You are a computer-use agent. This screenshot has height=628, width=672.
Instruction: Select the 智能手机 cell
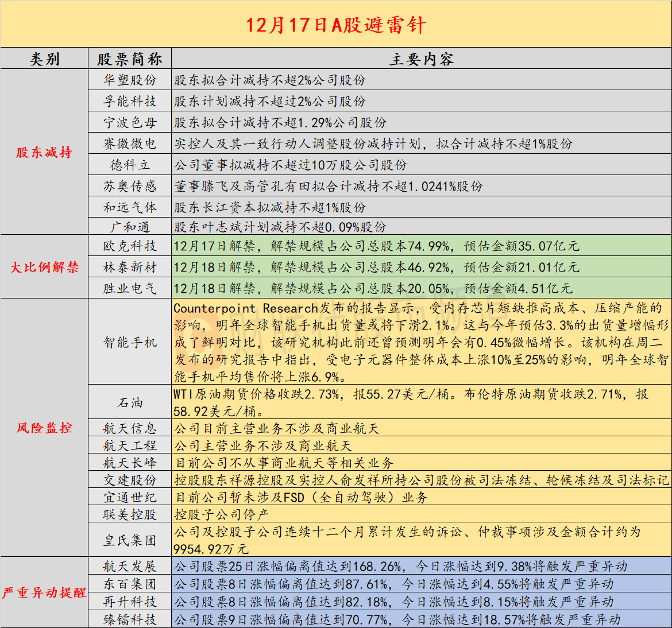tap(130, 342)
